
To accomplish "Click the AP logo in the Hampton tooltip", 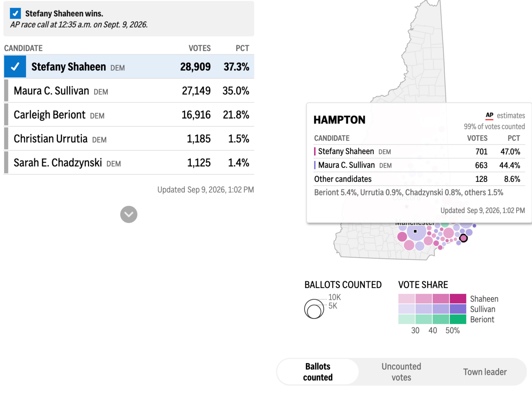I will pyautogui.click(x=489, y=116).
